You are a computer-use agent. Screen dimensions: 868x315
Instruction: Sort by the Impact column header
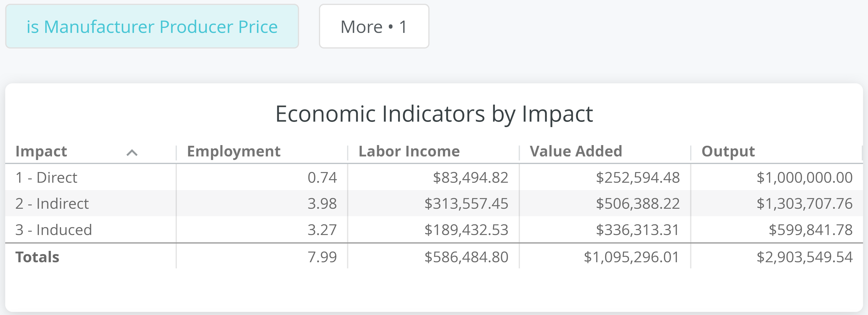click(x=41, y=152)
